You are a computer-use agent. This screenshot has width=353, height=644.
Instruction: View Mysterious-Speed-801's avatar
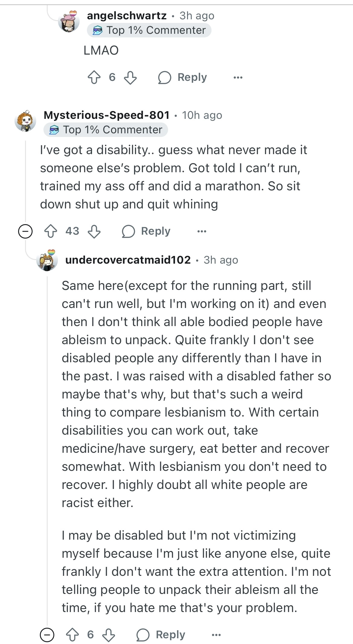pos(25,121)
